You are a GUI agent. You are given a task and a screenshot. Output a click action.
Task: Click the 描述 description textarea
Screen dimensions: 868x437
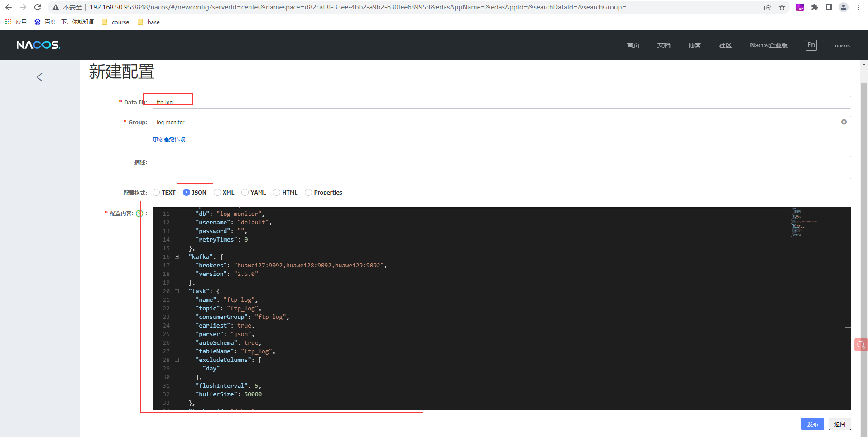[502, 167]
